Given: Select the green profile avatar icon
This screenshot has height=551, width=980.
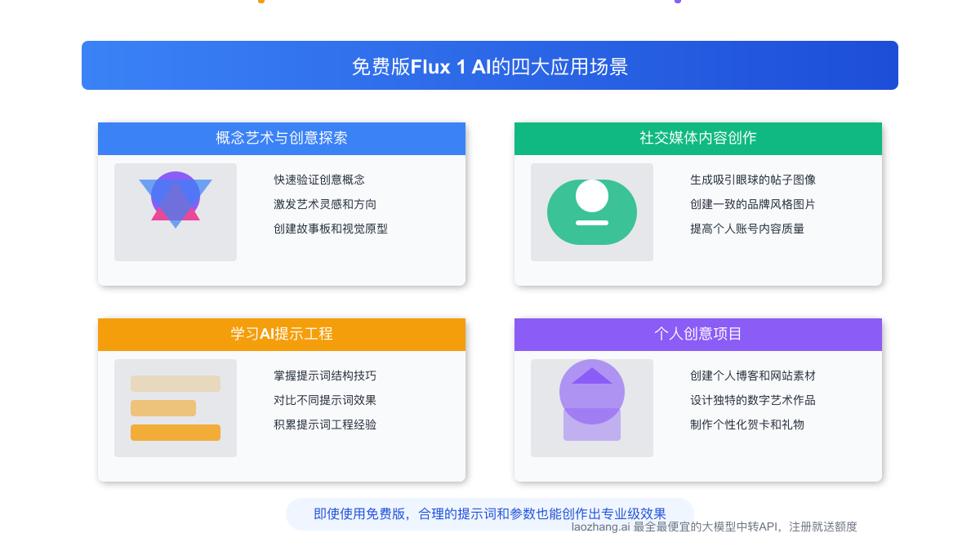Looking at the screenshot, I should pos(591,212).
